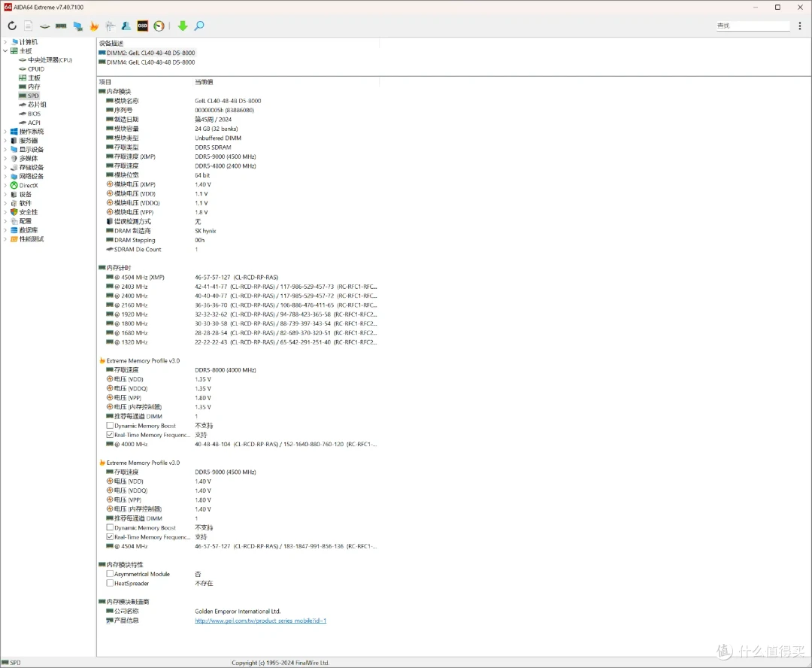The height and width of the screenshot is (668, 812).
Task: Expand the 多媒体 tree node
Action: pyautogui.click(x=5, y=158)
